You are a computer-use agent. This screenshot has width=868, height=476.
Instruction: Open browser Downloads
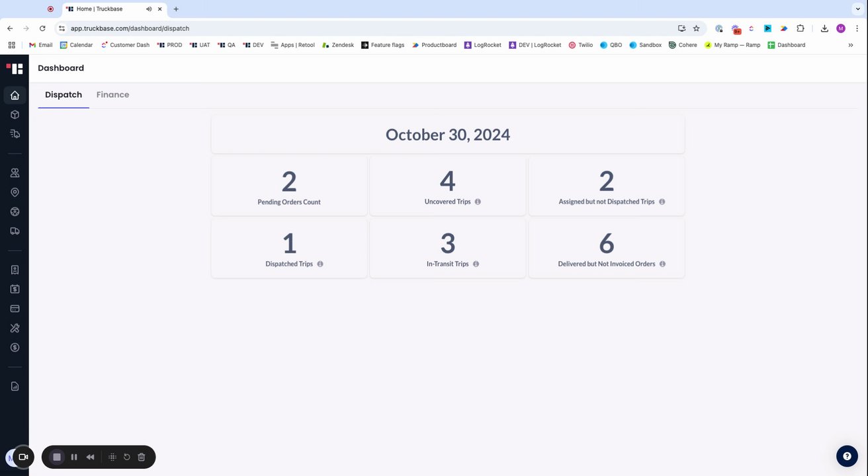(x=824, y=28)
